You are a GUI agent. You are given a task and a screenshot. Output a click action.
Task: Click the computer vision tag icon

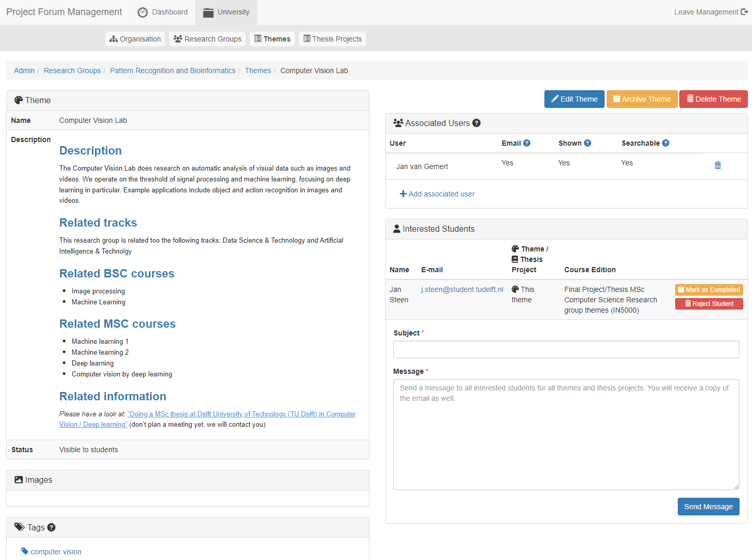pyautogui.click(x=24, y=551)
